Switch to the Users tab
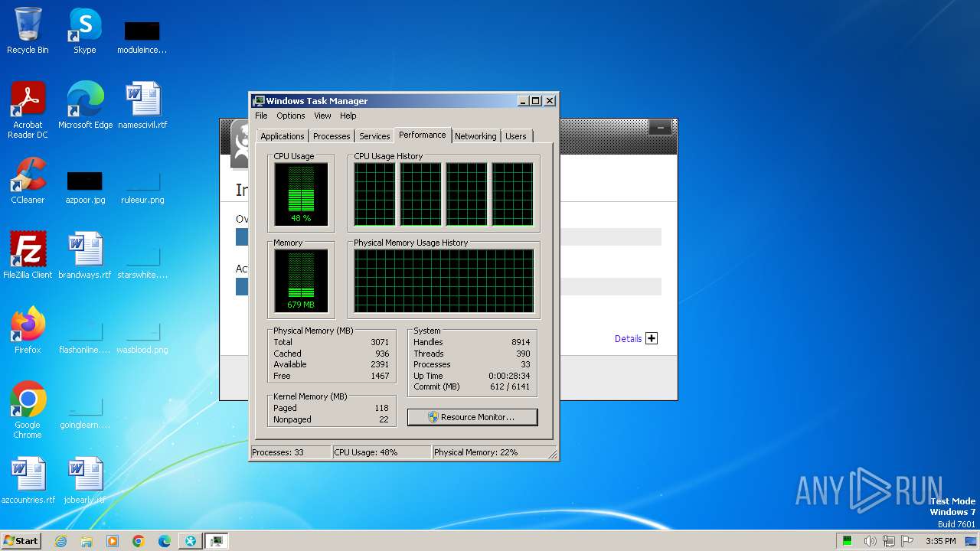Screen dimensions: 980x551 click(516, 136)
